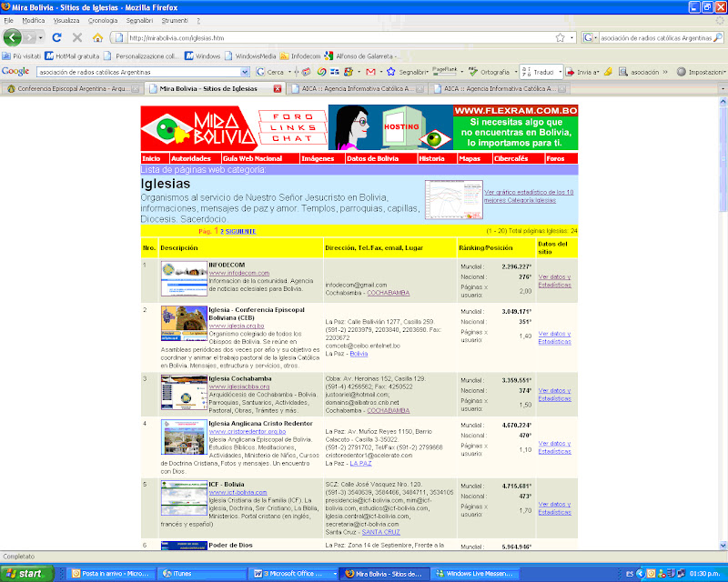Switch to Conferencia Episcopal Argentina tab

pos(72,88)
